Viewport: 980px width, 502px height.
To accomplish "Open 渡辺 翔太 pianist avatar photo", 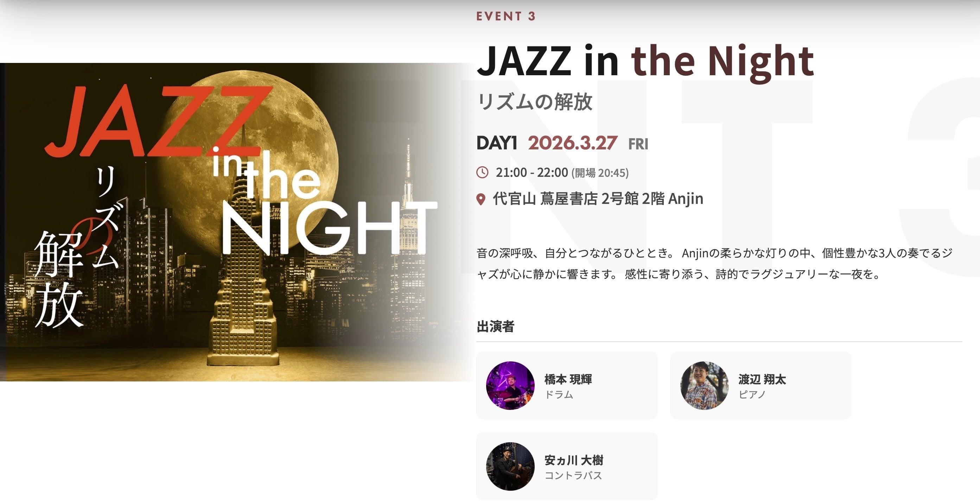I will 704,385.
